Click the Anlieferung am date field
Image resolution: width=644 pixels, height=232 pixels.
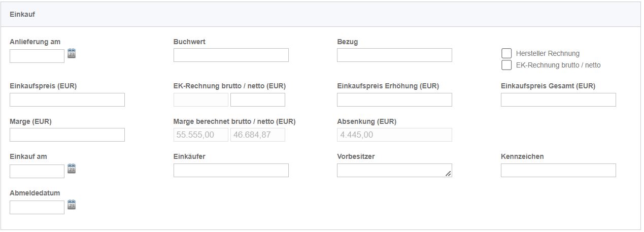click(37, 56)
